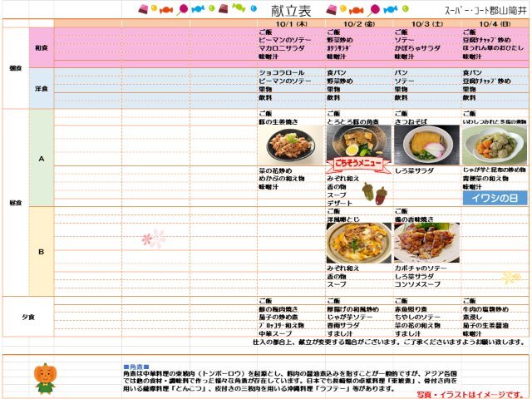Screen dimensions: 532x399
Task: Select マカロニサラダ in the 10/1 breakfast
Action: click(x=282, y=48)
